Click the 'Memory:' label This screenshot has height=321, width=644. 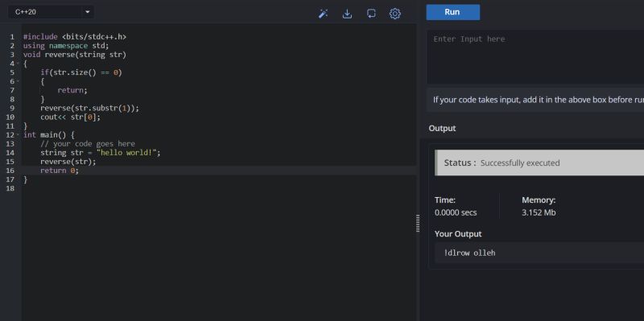pyautogui.click(x=539, y=200)
